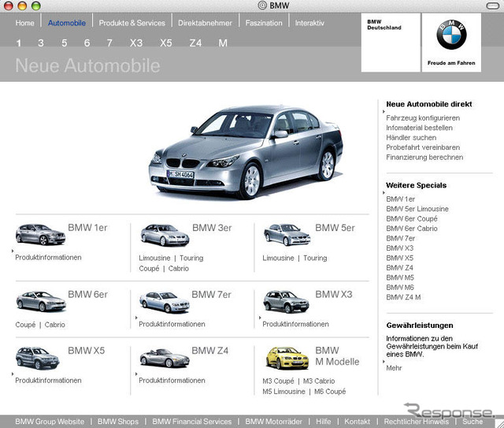Click the BMW roundel logo
The image size is (504, 428).
point(451,35)
